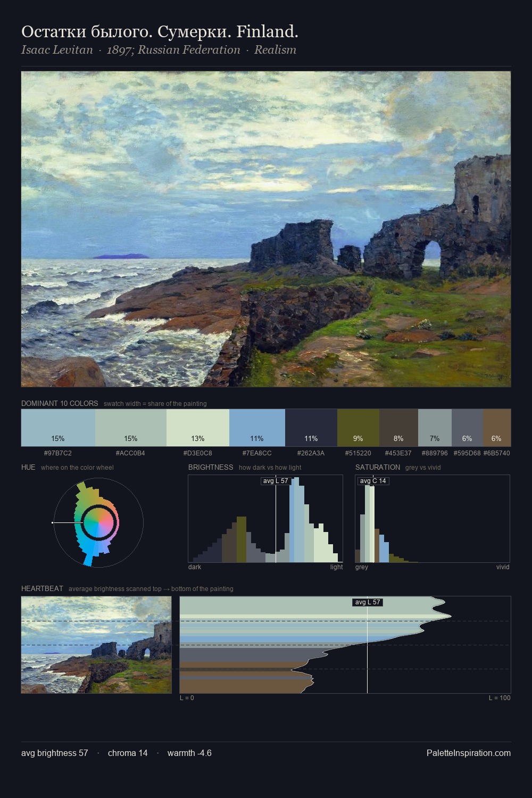Click the painting title 'Остатки былого. Сумерки. Finland.'
The height and width of the screenshot is (798, 532).
[160, 32]
